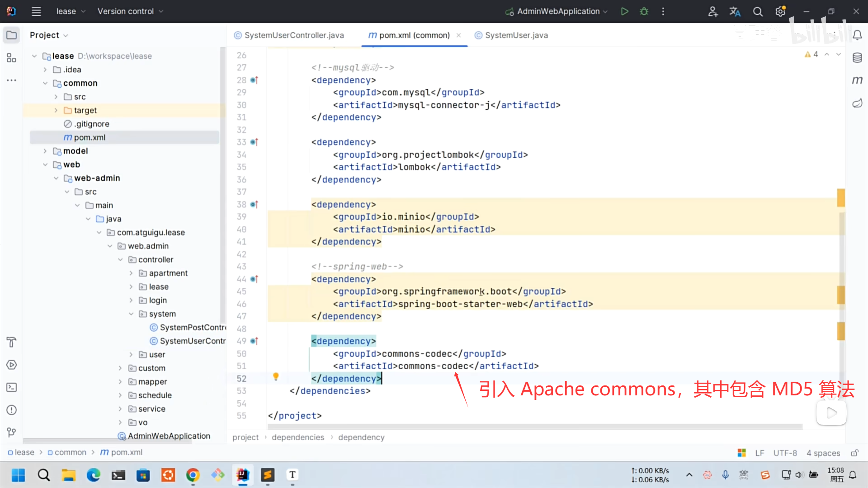Expand the target folder in the project tree
This screenshot has height=488, width=868.
tap(56, 110)
